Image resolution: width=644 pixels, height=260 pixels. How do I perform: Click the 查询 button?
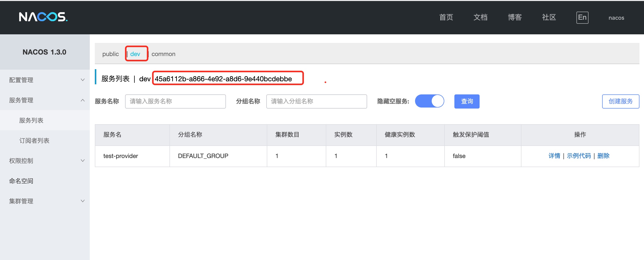(467, 101)
